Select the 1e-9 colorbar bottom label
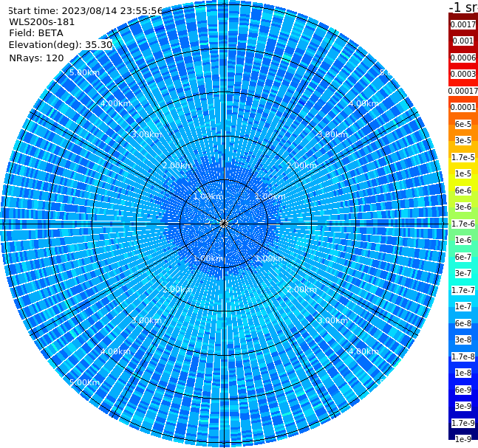Screen dimensions: 478x448 coord(463,439)
